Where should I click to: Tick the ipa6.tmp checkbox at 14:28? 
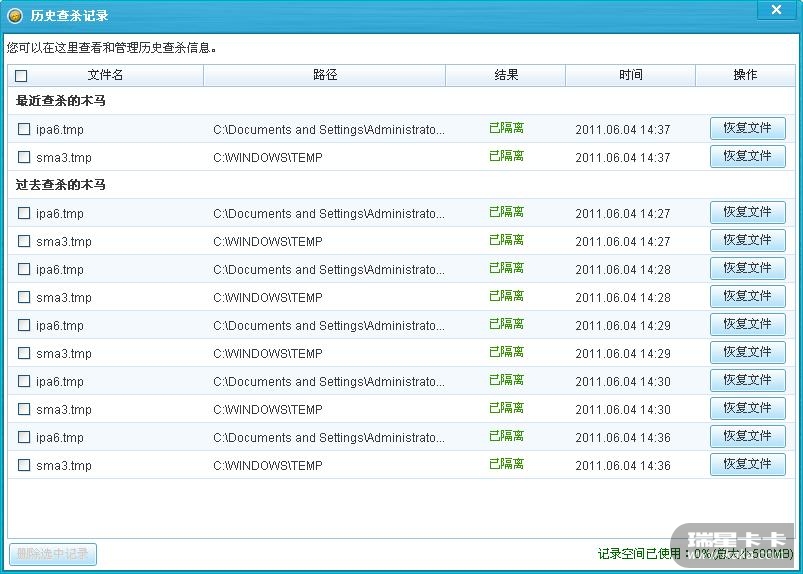pos(24,269)
